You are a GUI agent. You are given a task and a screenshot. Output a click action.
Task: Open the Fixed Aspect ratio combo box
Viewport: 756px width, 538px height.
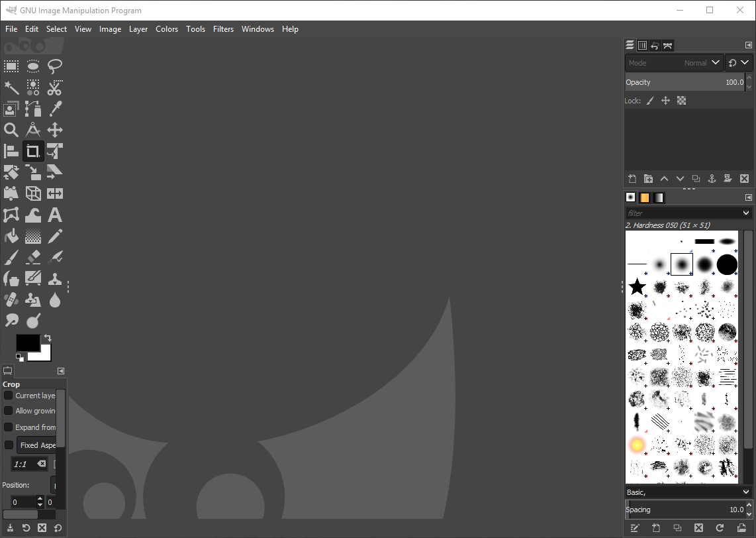[37, 445]
